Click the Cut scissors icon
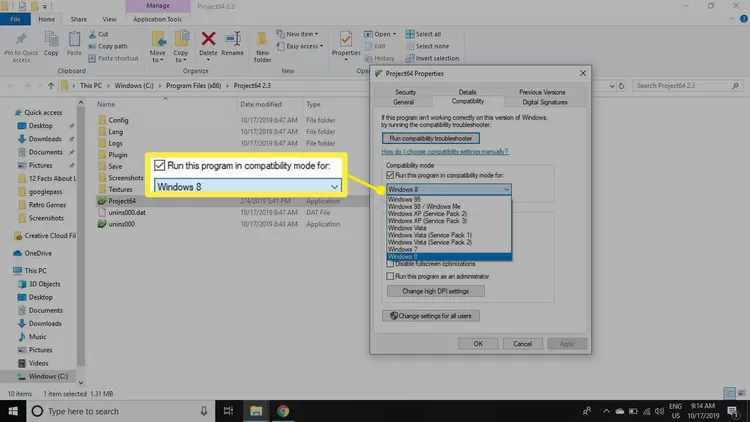This screenshot has height=422, width=750. click(x=92, y=34)
